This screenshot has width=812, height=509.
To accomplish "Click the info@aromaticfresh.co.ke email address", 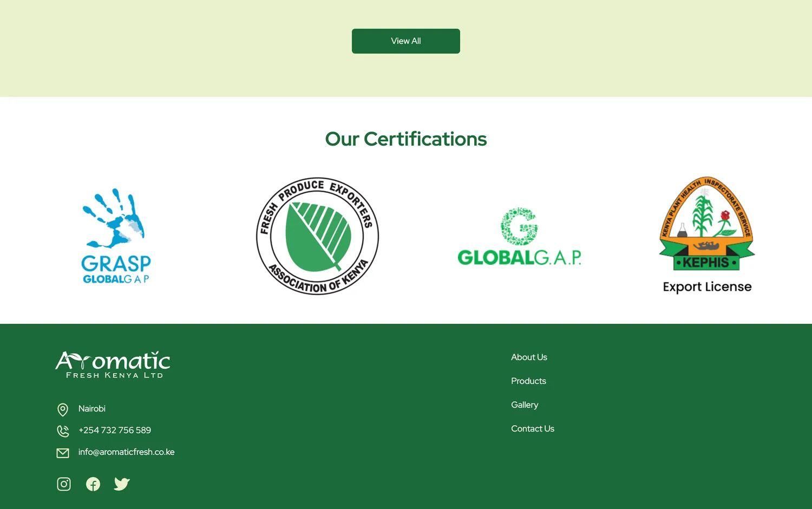I will [x=126, y=452].
